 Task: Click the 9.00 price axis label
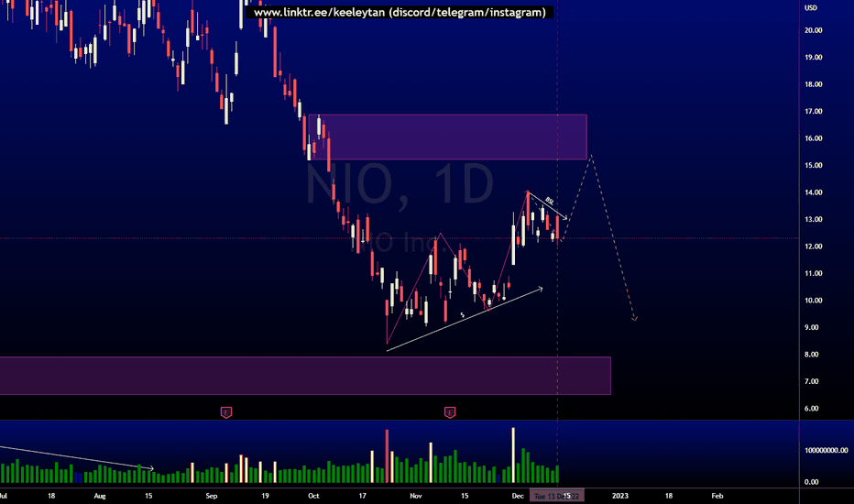pyautogui.click(x=812, y=327)
